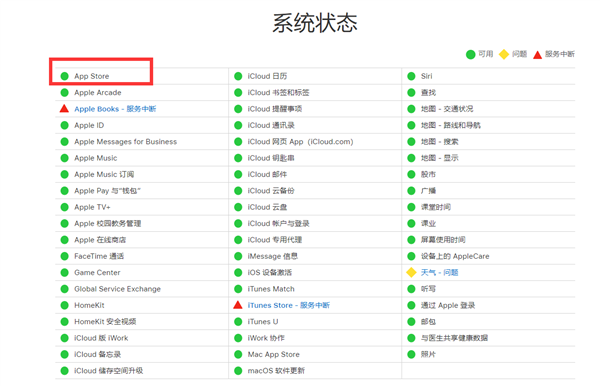600x386 pixels.
Task: Select the 通过 Apple 登录 text
Action: (448, 305)
